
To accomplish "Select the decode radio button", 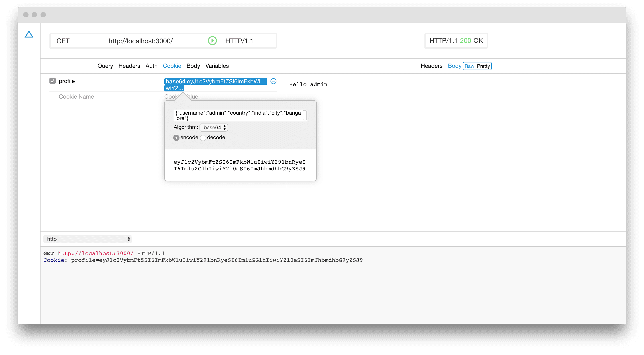I will pyautogui.click(x=203, y=138).
